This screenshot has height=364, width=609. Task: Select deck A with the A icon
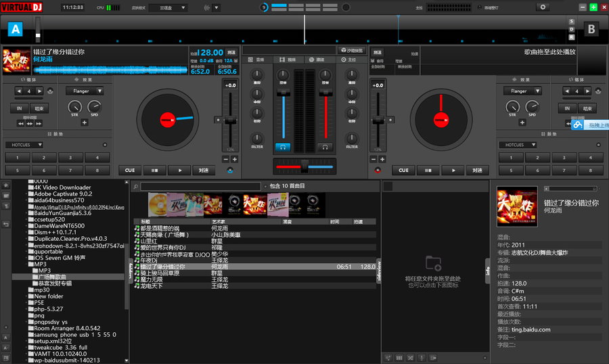[16, 29]
